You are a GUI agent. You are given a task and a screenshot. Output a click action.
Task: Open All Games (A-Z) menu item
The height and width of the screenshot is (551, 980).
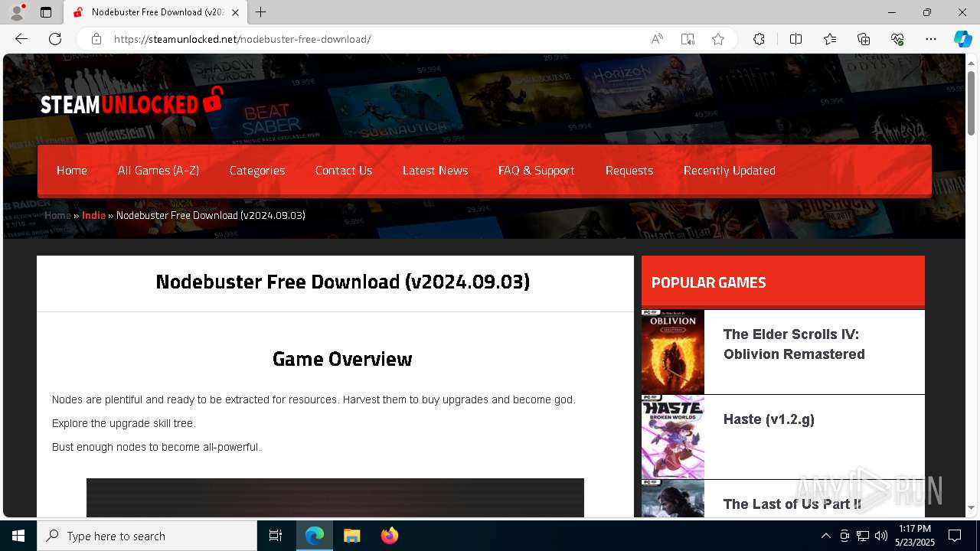158,171
